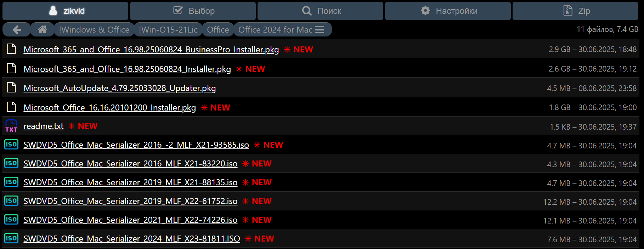Viewport: 644px width, 249px height.
Task: Download Microsoft_AutoUpdate_4.79.25033028_Updater.pkg
Action: click(x=120, y=88)
